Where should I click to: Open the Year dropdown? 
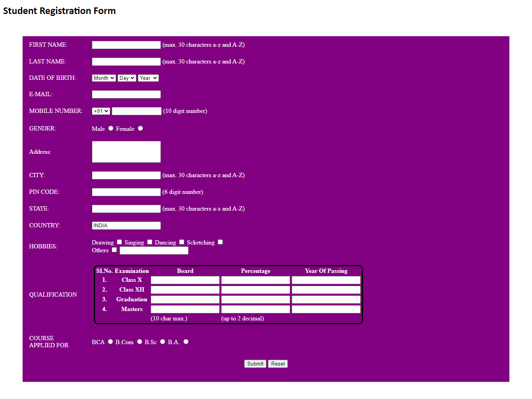(148, 78)
